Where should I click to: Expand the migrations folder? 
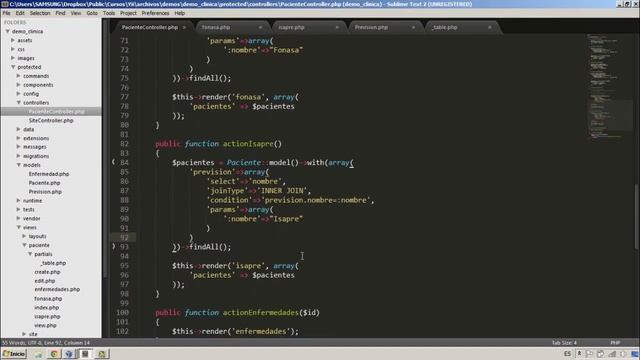coord(19,156)
